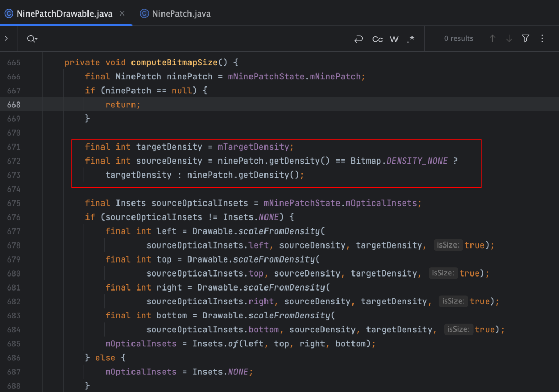Open the search history magnifier dropdown
Screen dimensions: 559x392
(32, 39)
